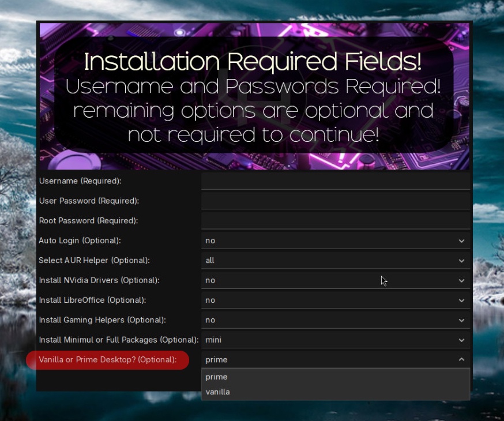Image resolution: width=504 pixels, height=421 pixels.
Task: Open the Auto Login dropdown
Action: pos(335,240)
